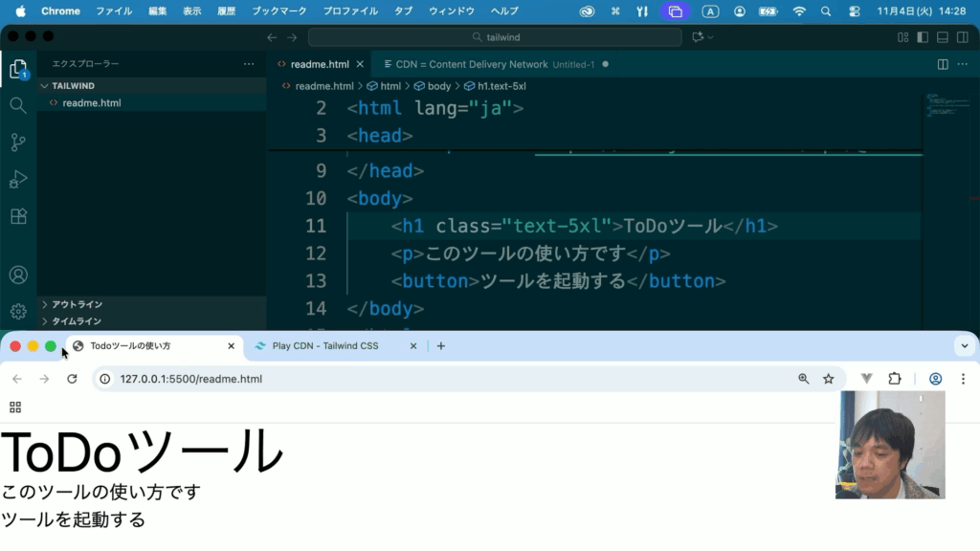Screen dimensions: 980x551
Task: Toggle the bottom panel layout button
Action: pos(942,37)
